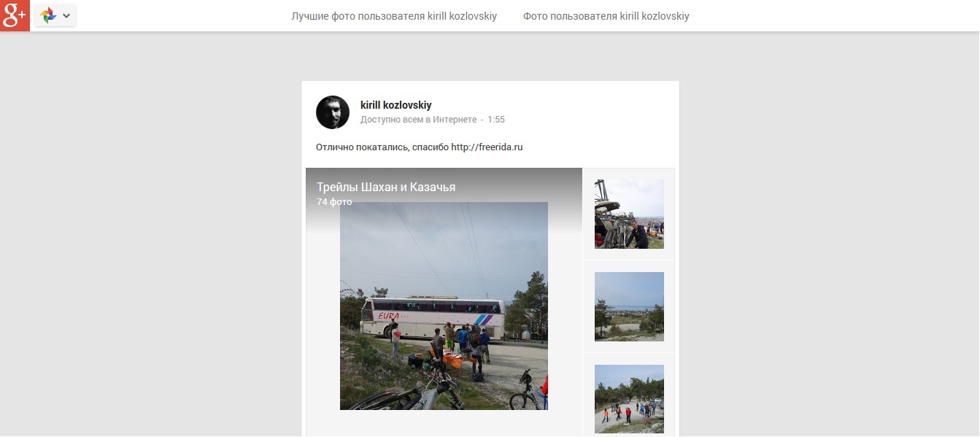This screenshot has width=980, height=437.
Task: Open the kirill kozlovskiy profile name link
Action: point(396,105)
